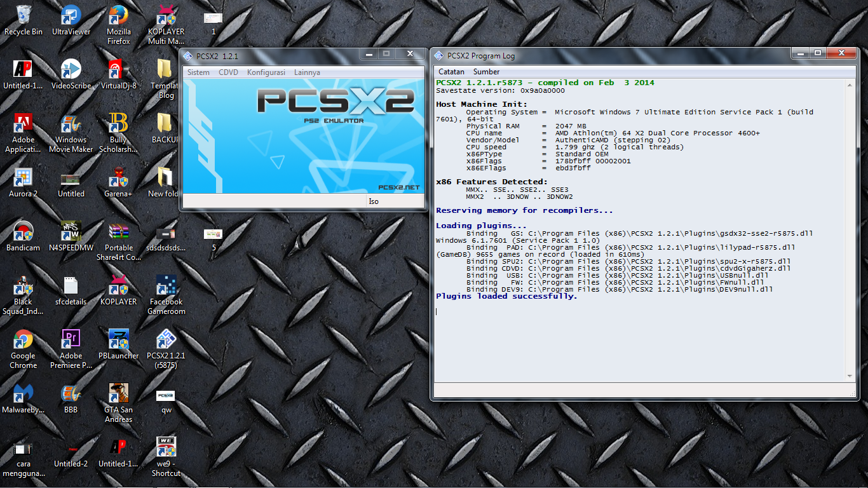Open Lainnya menu in PCSX2
868x488 pixels.
coord(307,72)
